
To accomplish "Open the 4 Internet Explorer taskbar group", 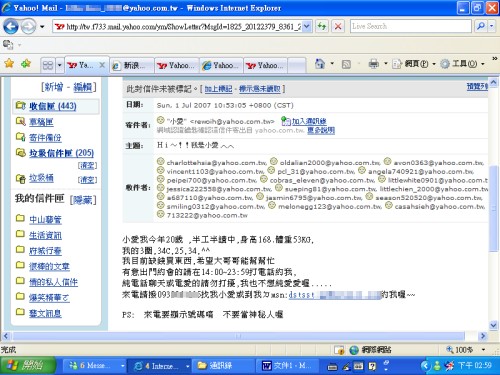I will pyautogui.click(x=160, y=366).
